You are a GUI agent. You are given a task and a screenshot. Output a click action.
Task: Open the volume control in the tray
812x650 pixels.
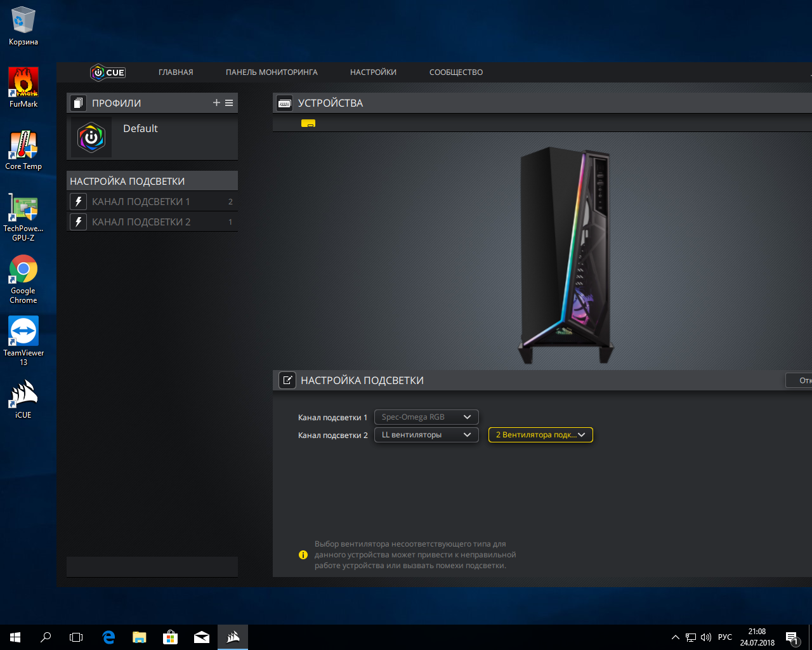coord(706,637)
